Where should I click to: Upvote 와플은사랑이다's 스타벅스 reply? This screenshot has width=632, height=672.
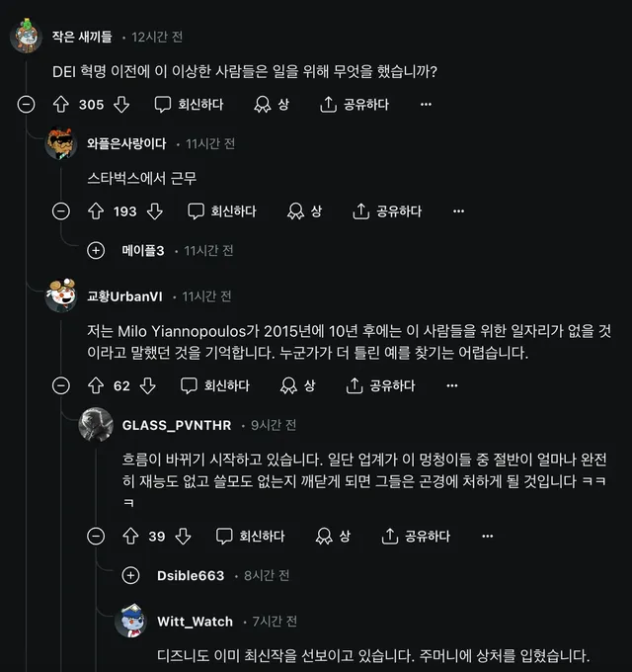[x=96, y=210]
